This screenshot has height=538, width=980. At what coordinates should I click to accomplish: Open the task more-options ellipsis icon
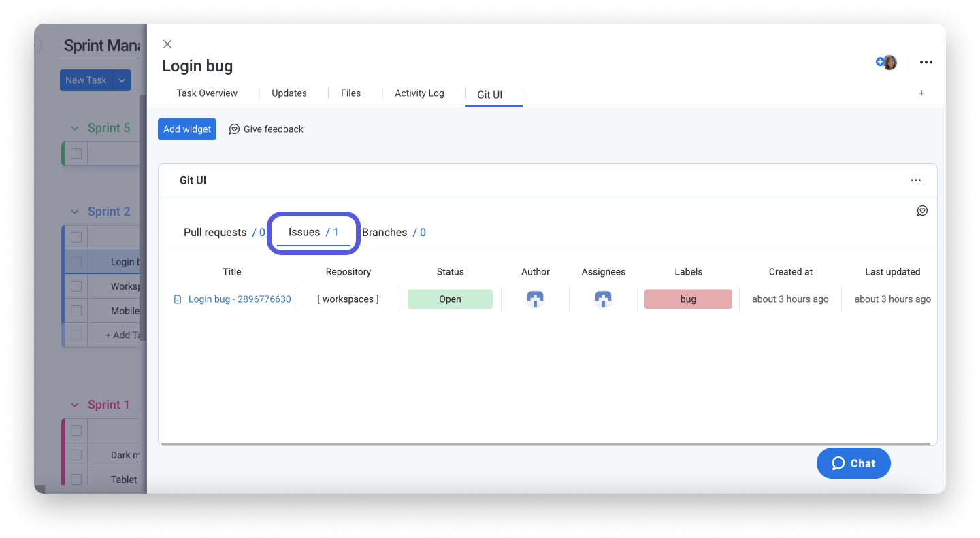click(x=926, y=62)
